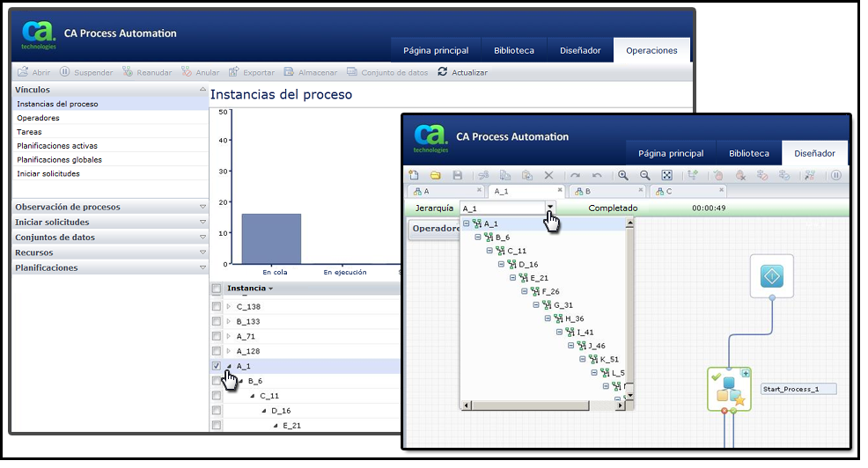Click the Pause circle icon in Diseñador toolbar

(836, 175)
